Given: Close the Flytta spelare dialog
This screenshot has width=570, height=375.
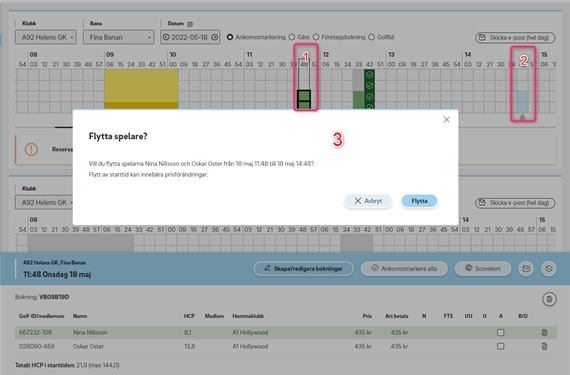Looking at the screenshot, I should (x=447, y=120).
